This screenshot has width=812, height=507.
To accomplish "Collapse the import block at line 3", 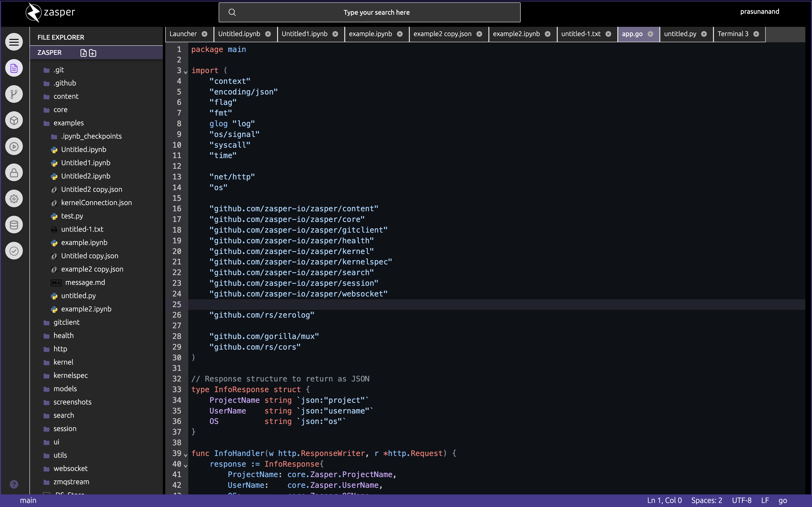I will click(185, 72).
